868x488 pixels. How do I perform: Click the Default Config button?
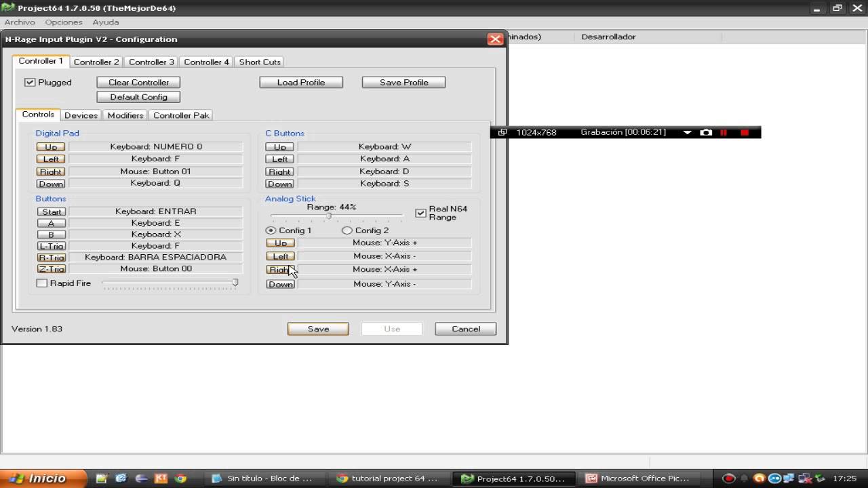[138, 97]
